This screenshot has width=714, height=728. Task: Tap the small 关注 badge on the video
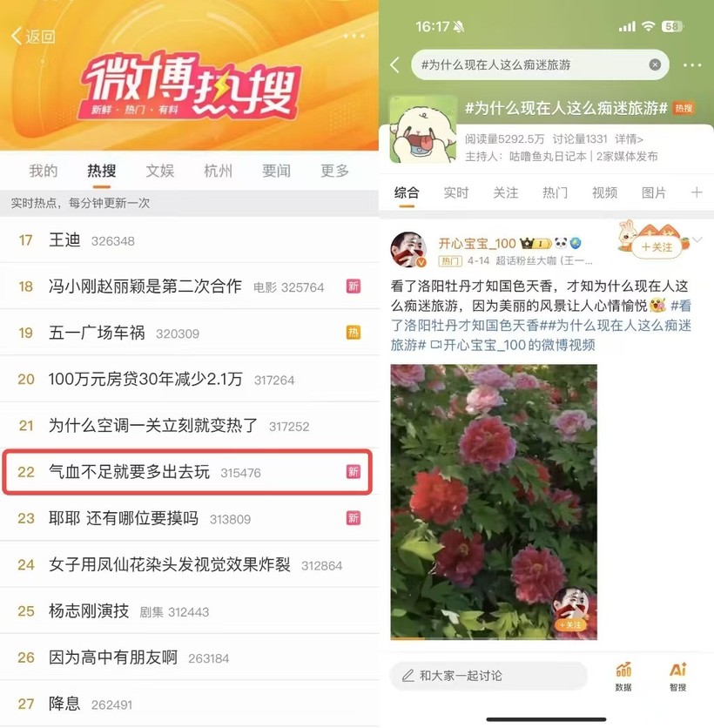[x=570, y=625]
